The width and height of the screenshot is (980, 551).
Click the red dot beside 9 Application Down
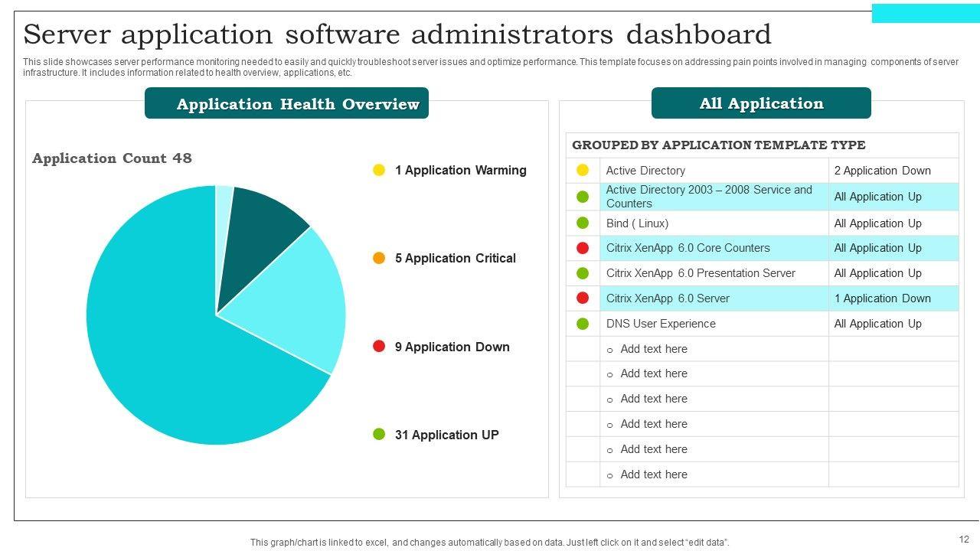pos(379,347)
